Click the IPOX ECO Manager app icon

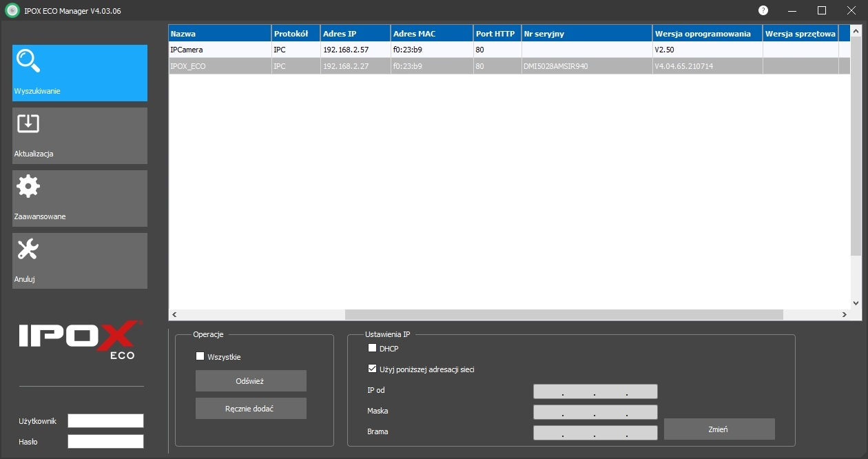(x=12, y=10)
